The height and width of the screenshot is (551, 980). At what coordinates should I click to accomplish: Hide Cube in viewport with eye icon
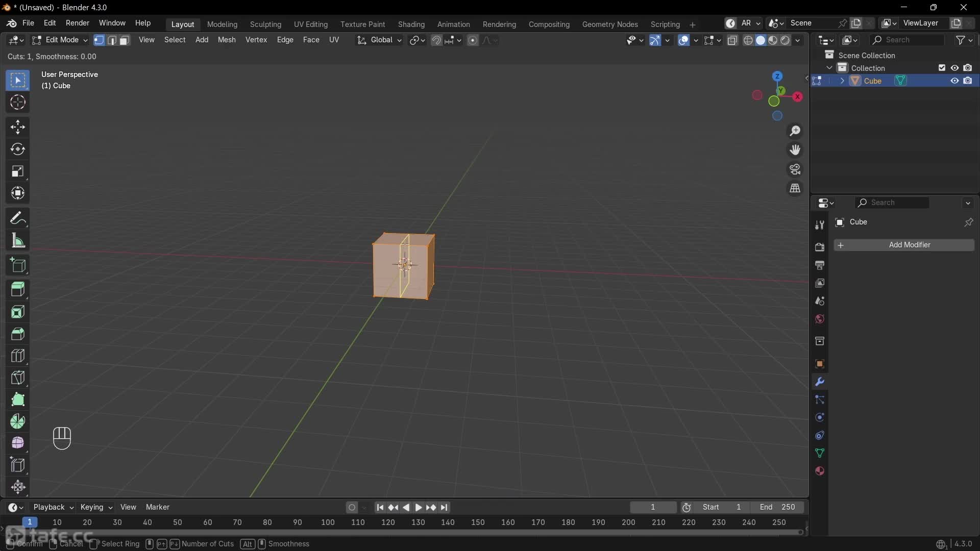(954, 81)
